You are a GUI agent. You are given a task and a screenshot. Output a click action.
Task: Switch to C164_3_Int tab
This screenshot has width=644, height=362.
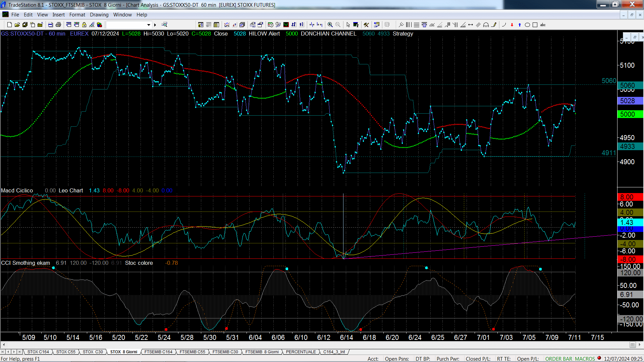click(334, 352)
